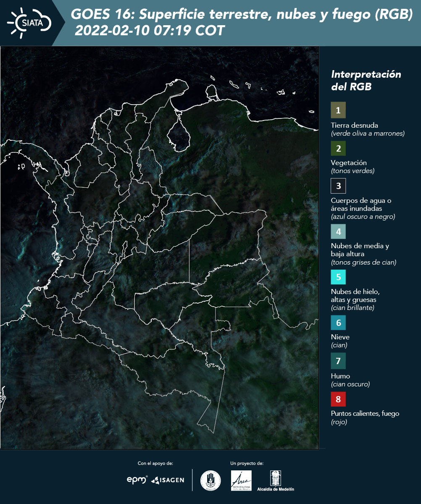Click the label "Puntos calientes, fuego"
This screenshot has width=421, height=504.
tap(365, 414)
